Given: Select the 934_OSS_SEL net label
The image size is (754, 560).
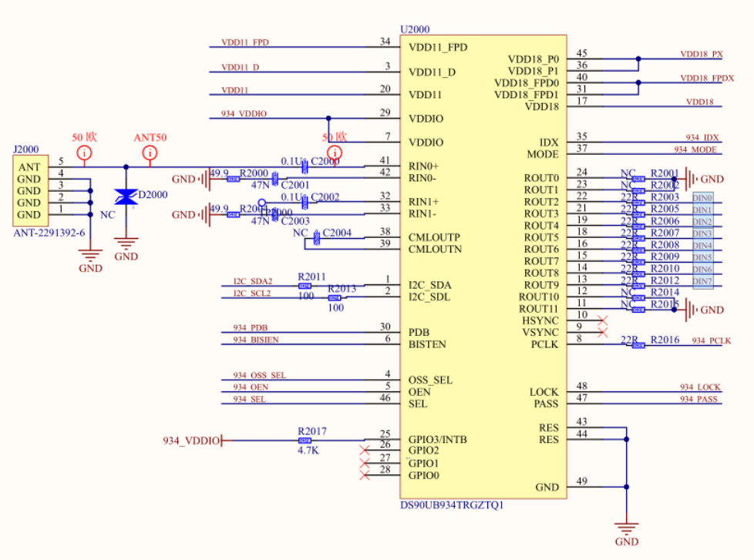Looking at the screenshot, I should (260, 375).
